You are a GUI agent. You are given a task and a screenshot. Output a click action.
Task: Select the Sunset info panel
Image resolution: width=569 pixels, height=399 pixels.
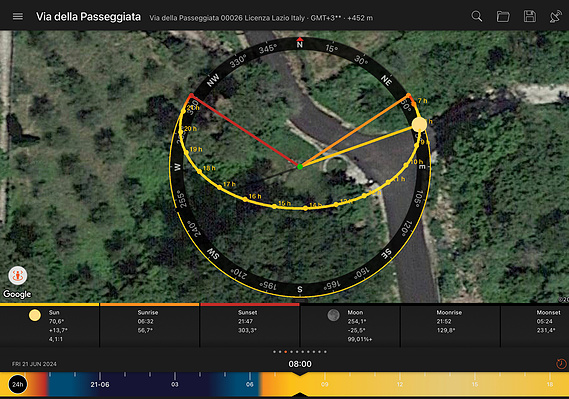(x=250, y=326)
